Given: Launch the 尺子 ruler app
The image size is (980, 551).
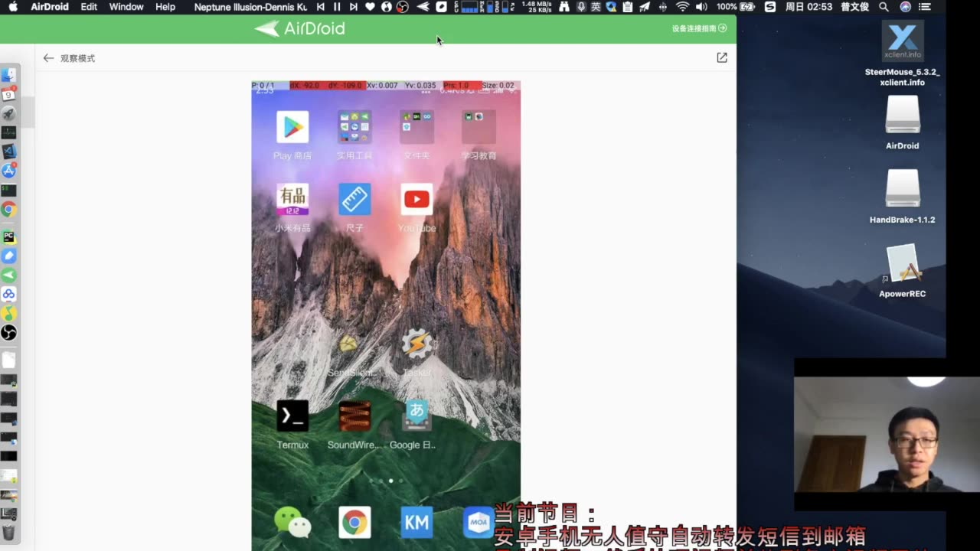Looking at the screenshot, I should click(354, 207).
